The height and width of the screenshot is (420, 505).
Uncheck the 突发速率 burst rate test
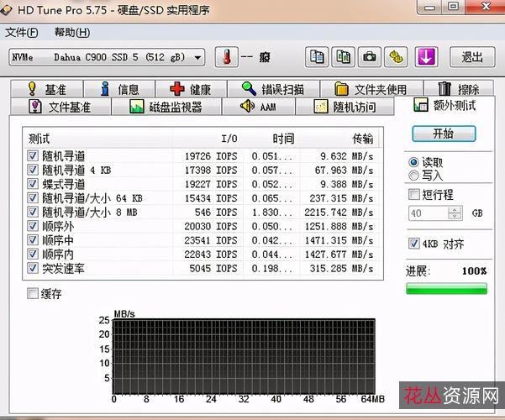click(33, 268)
